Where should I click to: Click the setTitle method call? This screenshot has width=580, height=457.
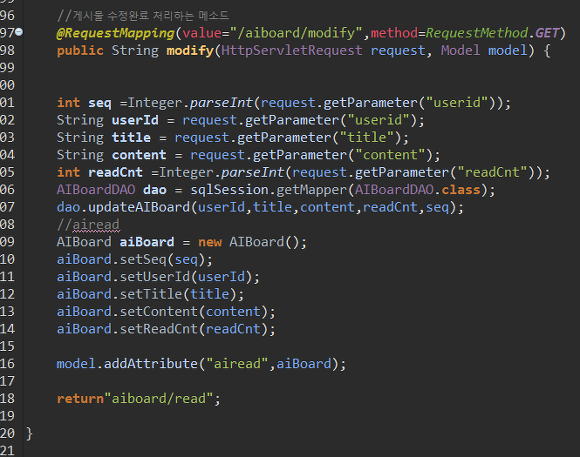tap(151, 294)
